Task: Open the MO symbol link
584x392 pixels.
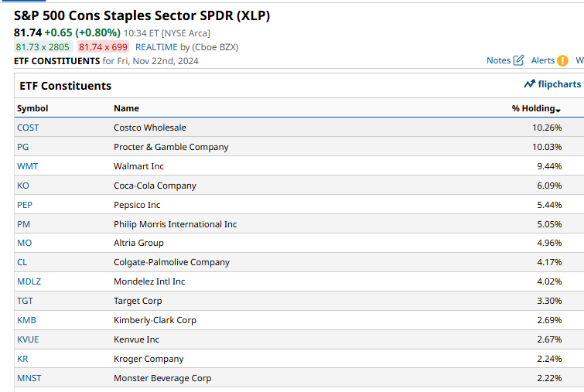Action: 24,243
